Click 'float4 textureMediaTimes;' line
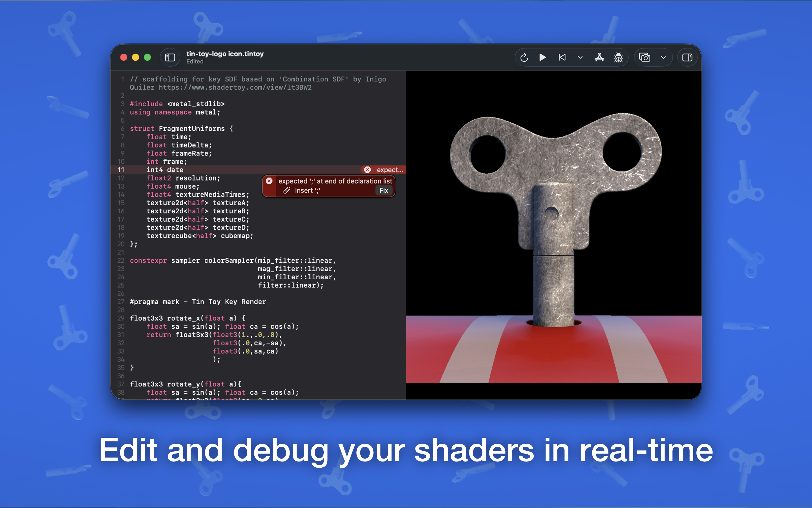Viewport: 812px width, 508px height. [198, 194]
